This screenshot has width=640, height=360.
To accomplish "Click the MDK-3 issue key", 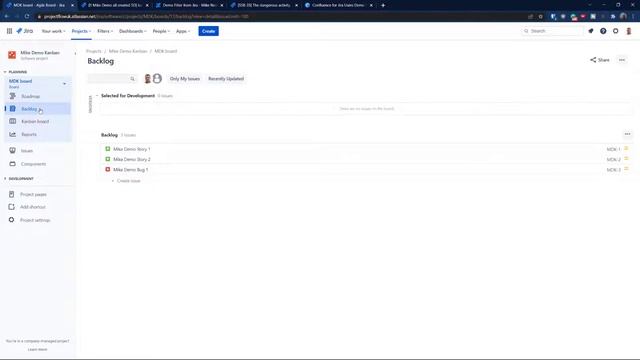I will click(613, 170).
